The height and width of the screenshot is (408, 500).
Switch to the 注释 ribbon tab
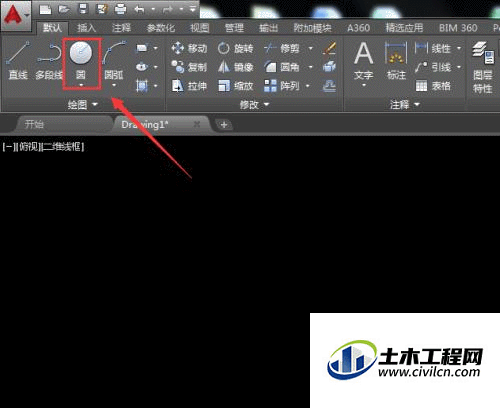click(121, 28)
